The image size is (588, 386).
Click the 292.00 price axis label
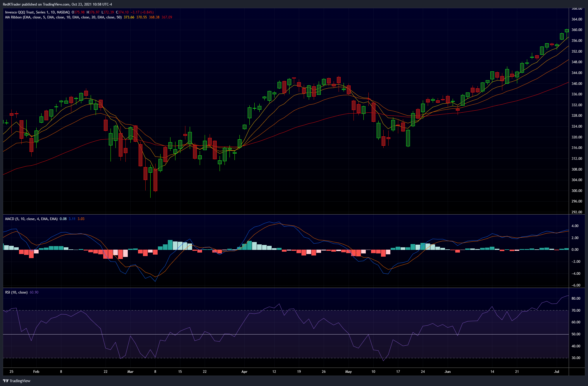tap(577, 212)
